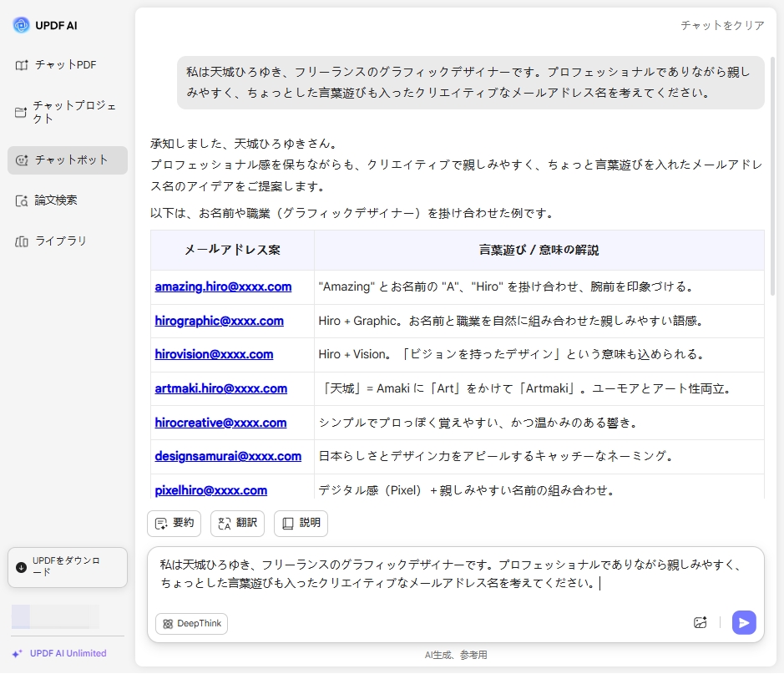This screenshot has height=674, width=784.
Task: Open UPDF AI Unlimited upgrade link
Action: pos(68,653)
